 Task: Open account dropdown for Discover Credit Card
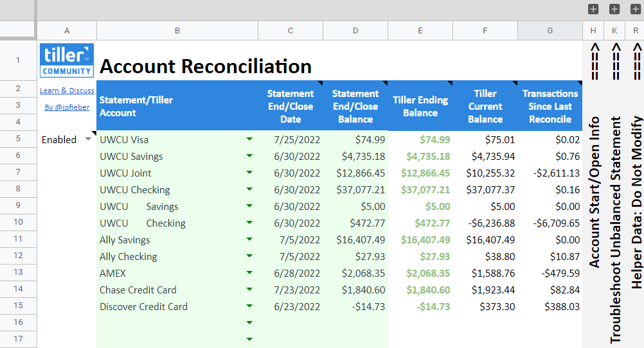tap(249, 306)
